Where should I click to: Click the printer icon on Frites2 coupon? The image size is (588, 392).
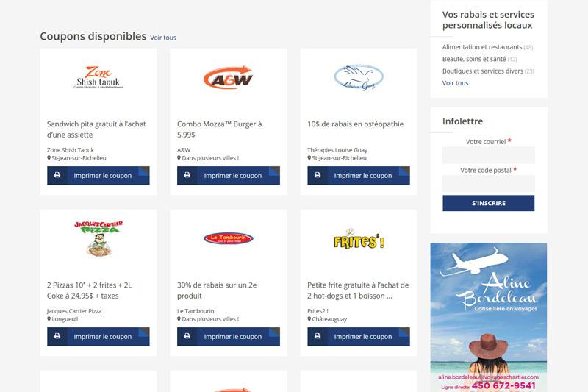[x=318, y=336]
